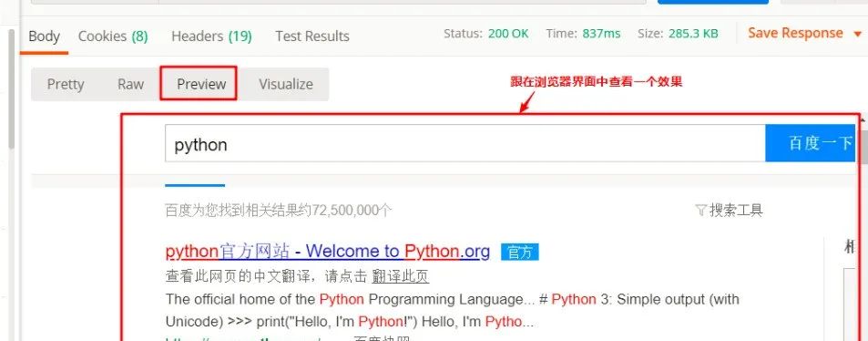Open the Cookies (8) tab
This screenshot has width=868, height=341.
[x=113, y=36]
